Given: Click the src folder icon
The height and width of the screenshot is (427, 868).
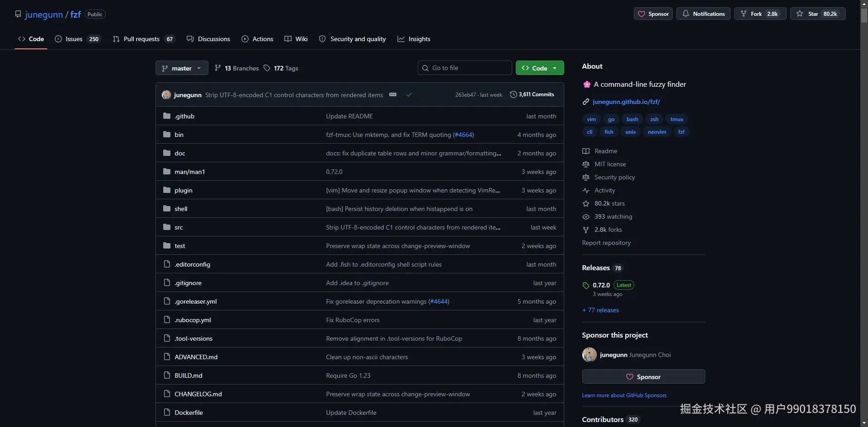Looking at the screenshot, I should click(167, 227).
